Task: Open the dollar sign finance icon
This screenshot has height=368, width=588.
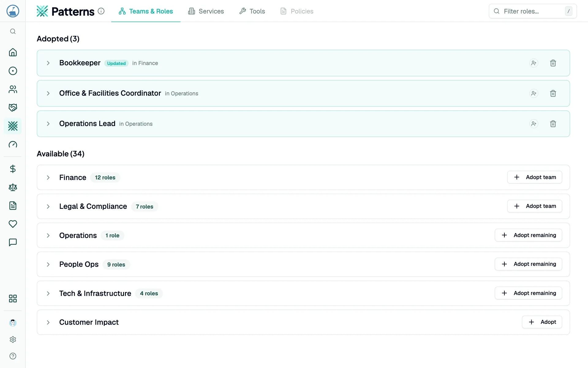Action: point(13,169)
